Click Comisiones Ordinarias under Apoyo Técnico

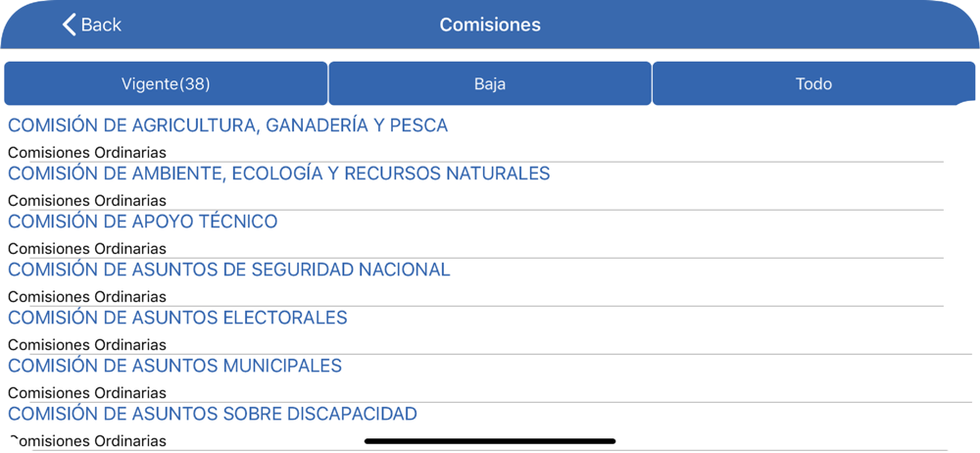[87, 248]
